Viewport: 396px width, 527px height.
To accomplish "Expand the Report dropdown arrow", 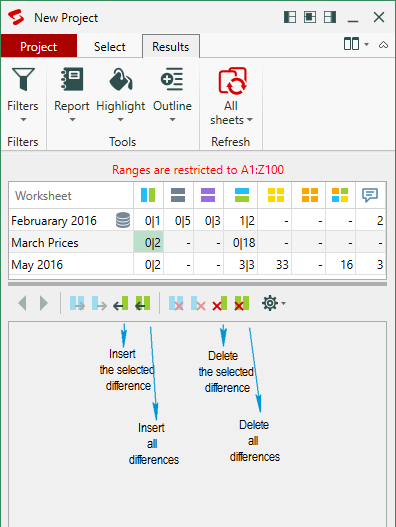I will click(72, 120).
